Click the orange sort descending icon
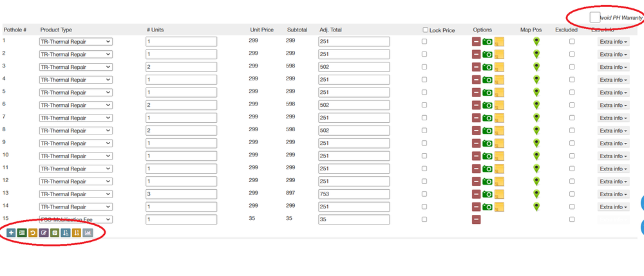This screenshot has width=644, height=276. [77, 232]
